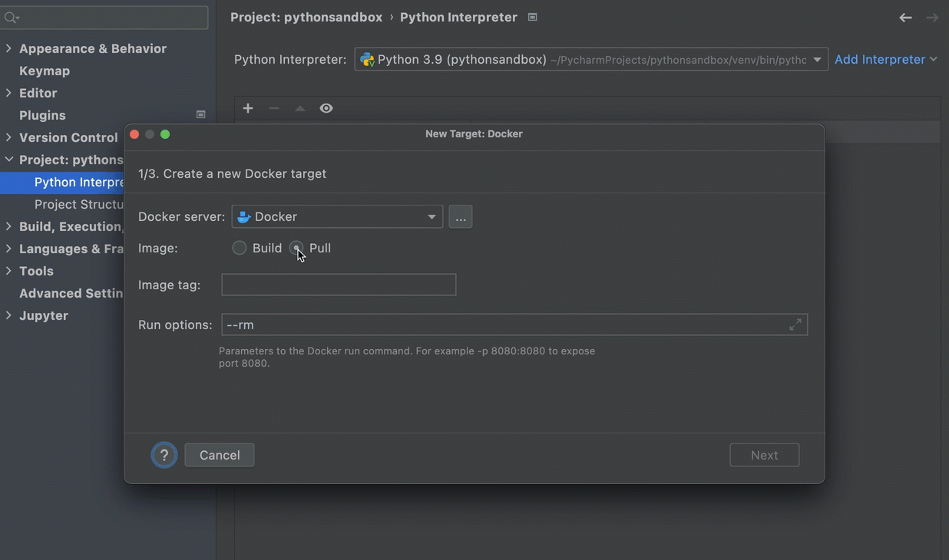Click the Docker run parameters hint text
The image size is (949, 560).
(407, 357)
